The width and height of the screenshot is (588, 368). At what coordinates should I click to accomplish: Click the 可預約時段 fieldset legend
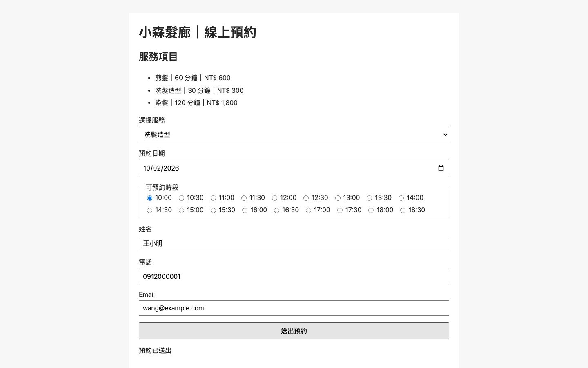[x=162, y=187]
